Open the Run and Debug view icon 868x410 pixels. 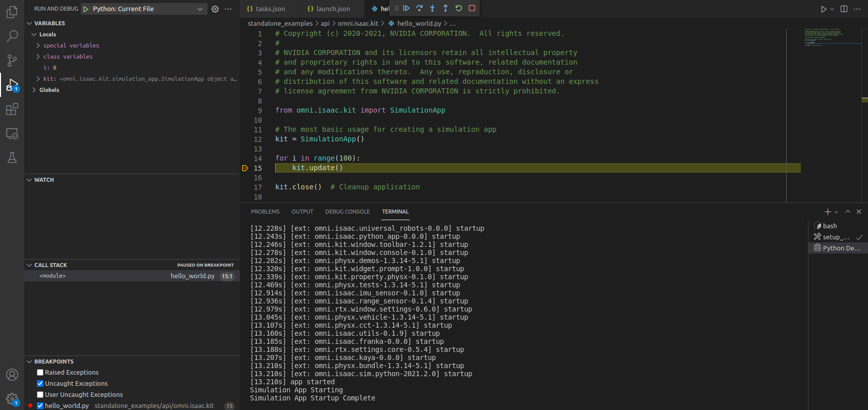[x=12, y=85]
